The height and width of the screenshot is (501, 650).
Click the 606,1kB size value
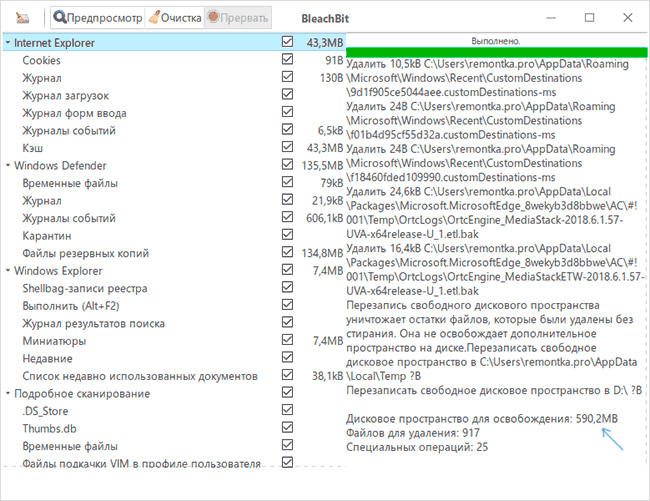325,218
